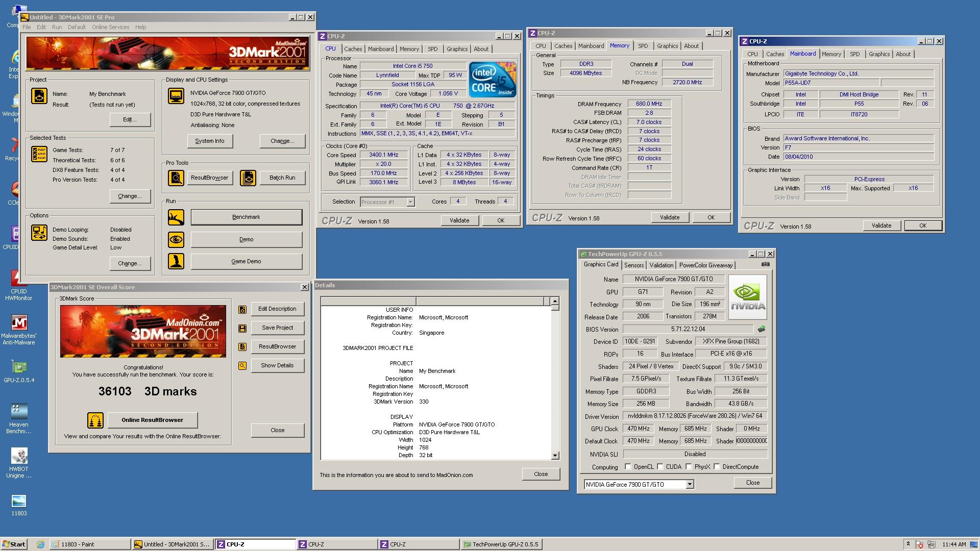The image size is (980, 551).
Task: Open the 11803 image file on desktop
Action: click(x=19, y=505)
